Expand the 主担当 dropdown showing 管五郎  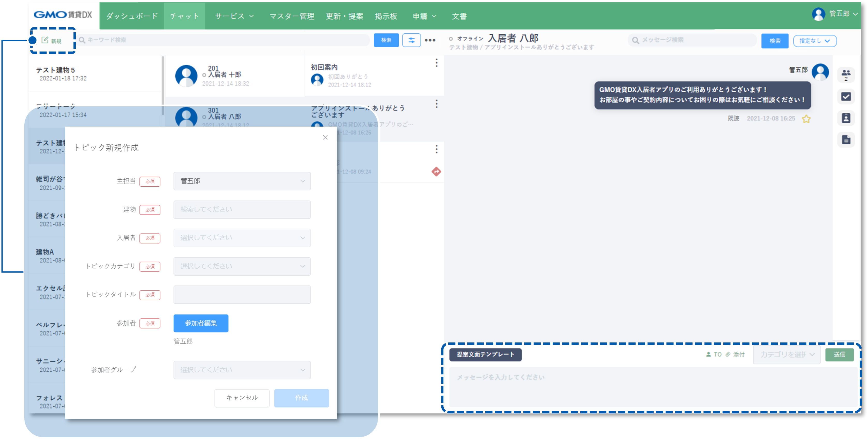(242, 181)
